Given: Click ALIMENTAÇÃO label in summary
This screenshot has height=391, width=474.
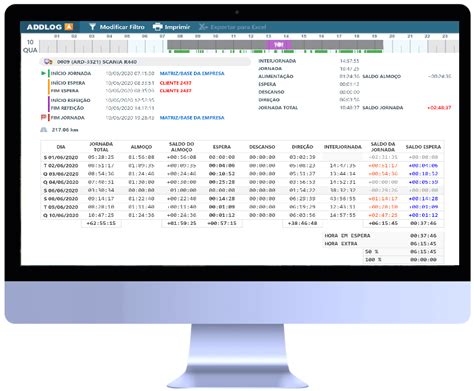Looking at the screenshot, I should [x=276, y=76].
